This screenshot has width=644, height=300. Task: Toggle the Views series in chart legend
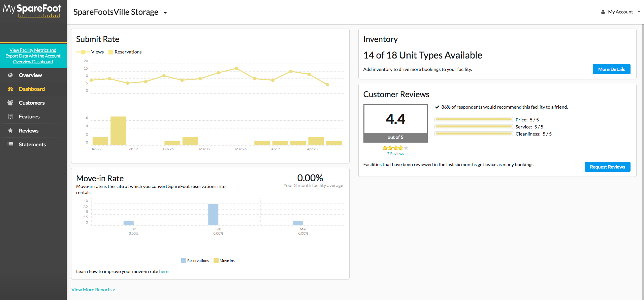(90, 52)
